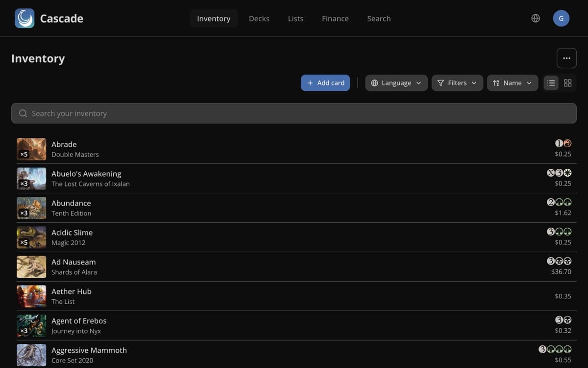Open the three-dot more options menu
The image size is (588, 368).
pos(566,58)
